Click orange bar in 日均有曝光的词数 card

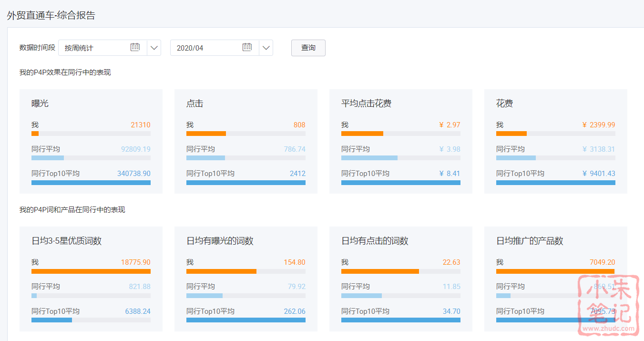221,271
